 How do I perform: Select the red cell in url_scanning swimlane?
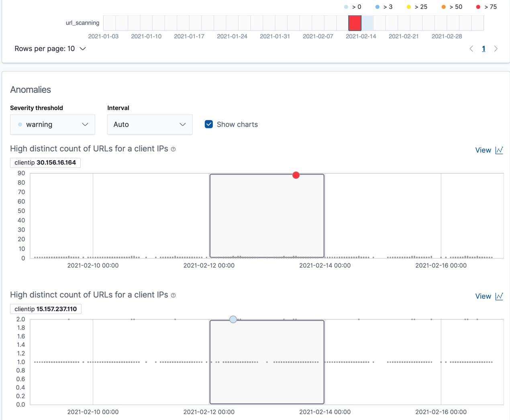(355, 23)
